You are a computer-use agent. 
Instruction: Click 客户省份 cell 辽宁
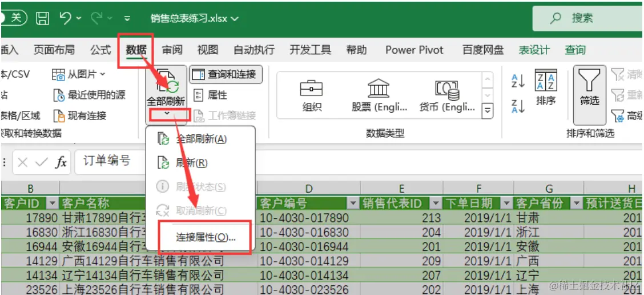pyautogui.click(x=549, y=275)
